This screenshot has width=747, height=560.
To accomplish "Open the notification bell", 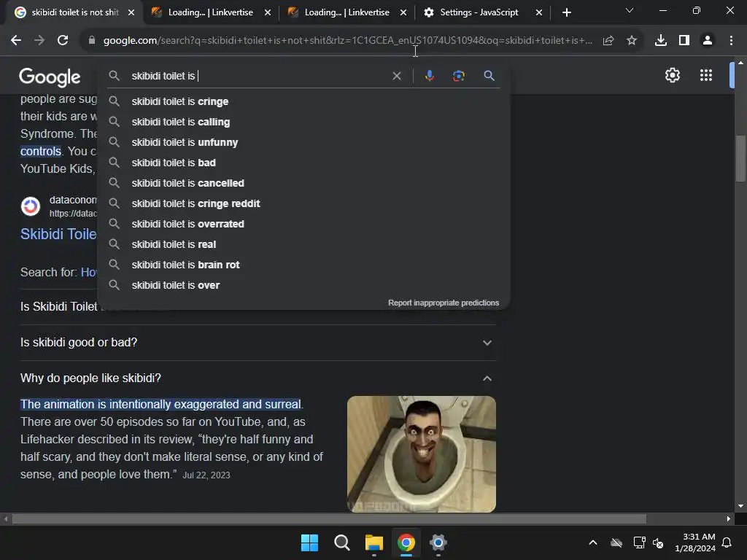I will click(x=727, y=542).
